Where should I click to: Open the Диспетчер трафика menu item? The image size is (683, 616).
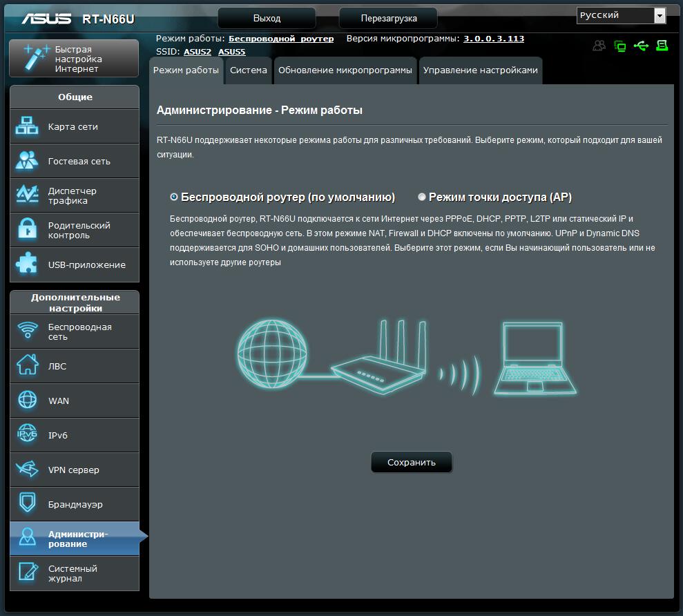(x=75, y=195)
